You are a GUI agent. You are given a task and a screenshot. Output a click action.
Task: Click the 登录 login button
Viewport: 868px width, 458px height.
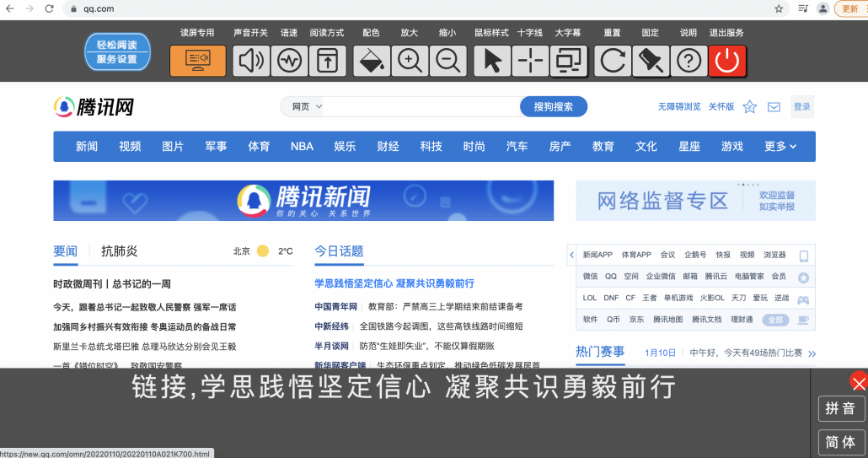click(802, 107)
